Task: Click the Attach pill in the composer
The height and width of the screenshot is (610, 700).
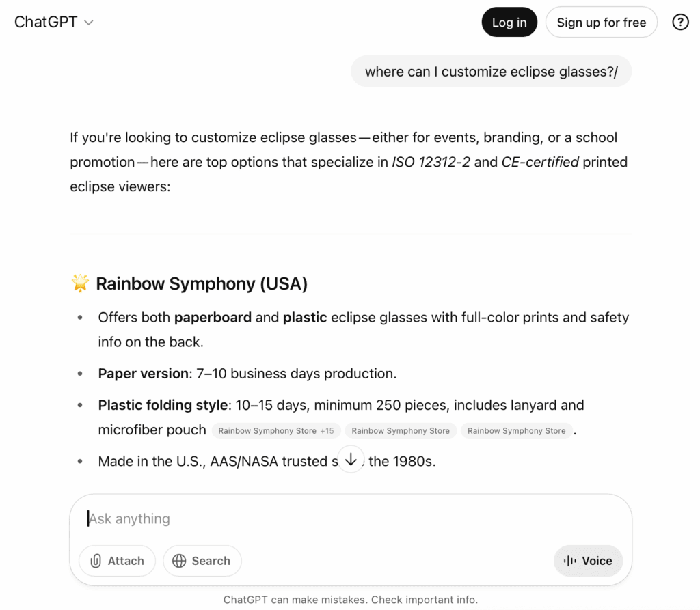Action: 117,561
